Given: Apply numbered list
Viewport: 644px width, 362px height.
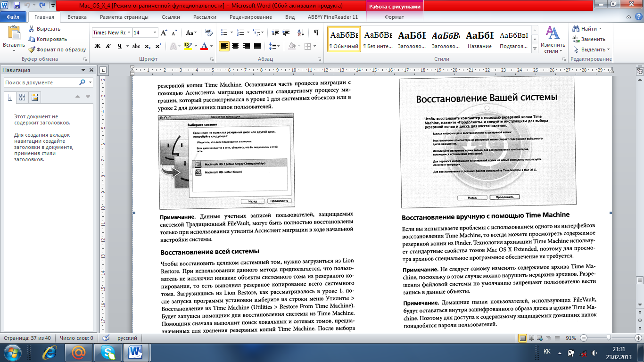Looking at the screenshot, I should click(x=240, y=33).
